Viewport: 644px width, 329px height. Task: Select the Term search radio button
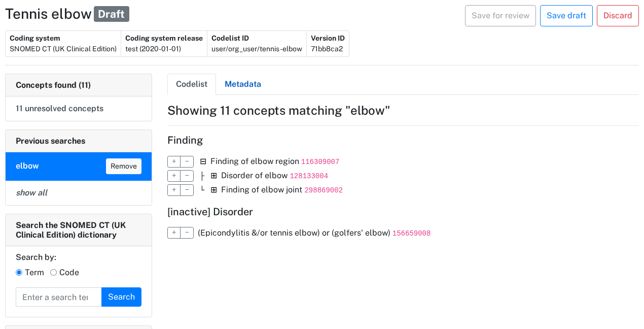(x=19, y=273)
